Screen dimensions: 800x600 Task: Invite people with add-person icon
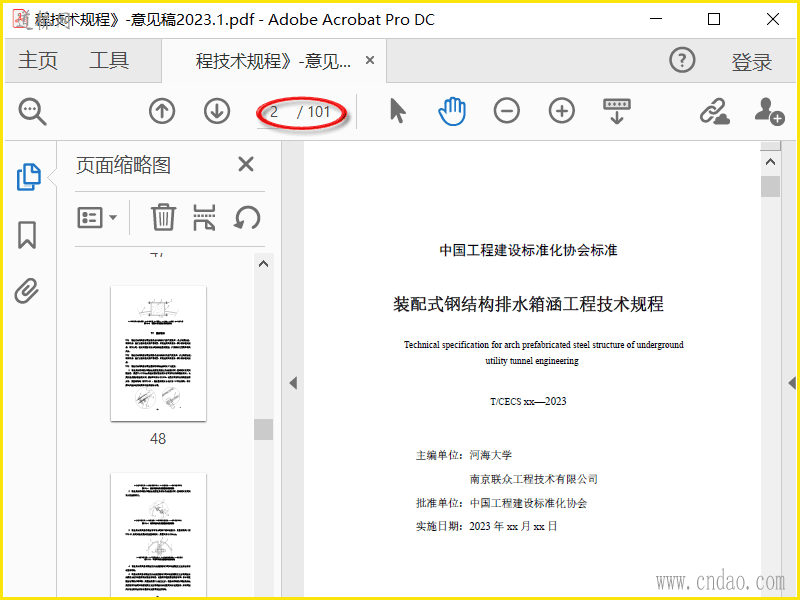coord(769,111)
